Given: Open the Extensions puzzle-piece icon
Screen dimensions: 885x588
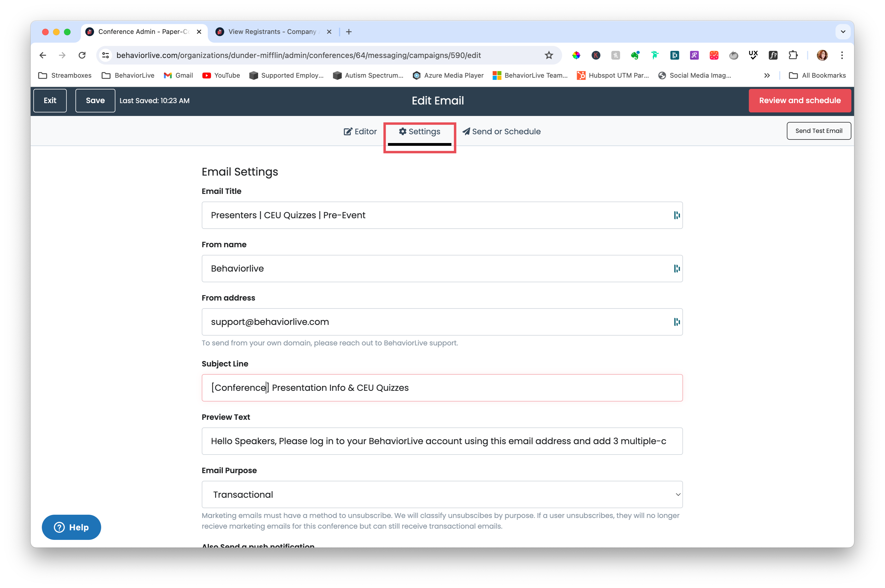Looking at the screenshot, I should pyautogui.click(x=793, y=55).
